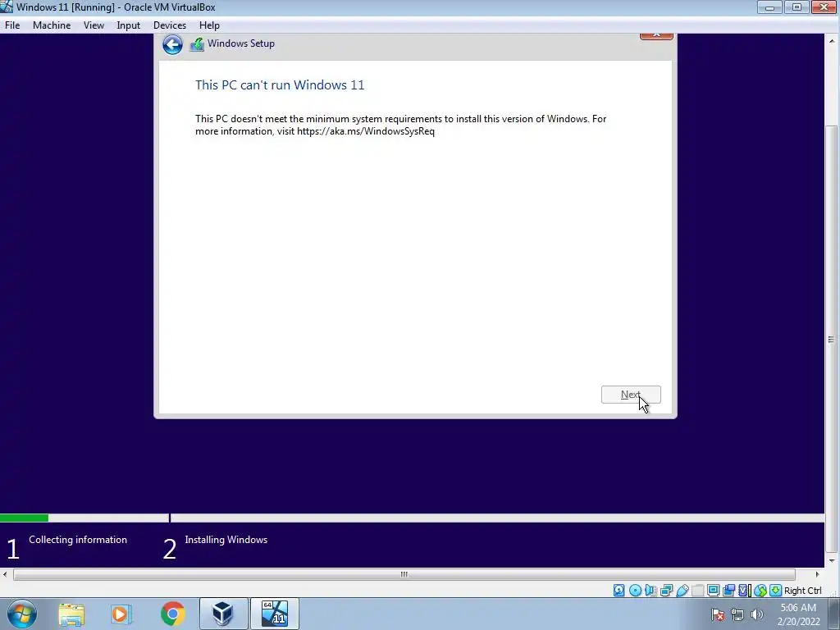Image resolution: width=840 pixels, height=630 pixels.
Task: Click the scroll-left arrow of horizontal scrollbar
Action: (5, 574)
